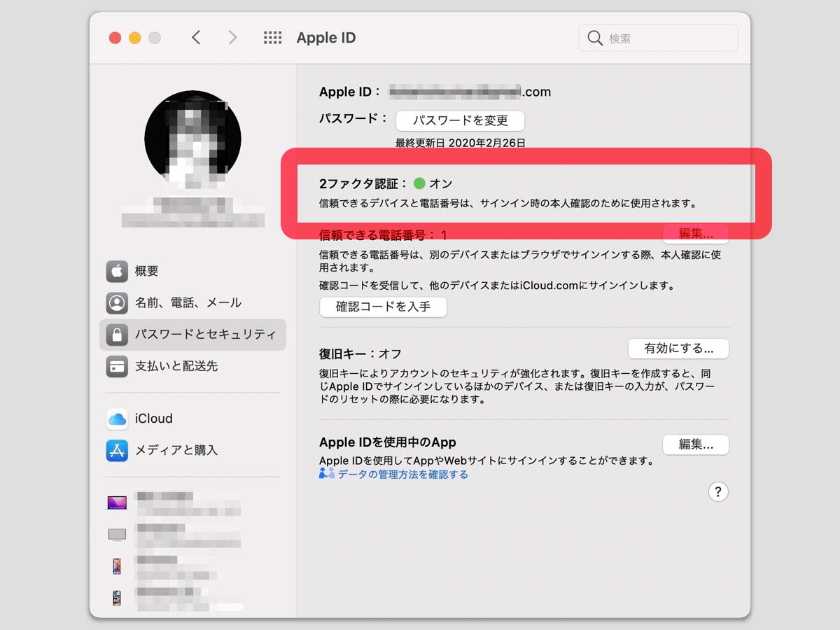
Task: Click the show all preferences grid icon
Action: 272,37
